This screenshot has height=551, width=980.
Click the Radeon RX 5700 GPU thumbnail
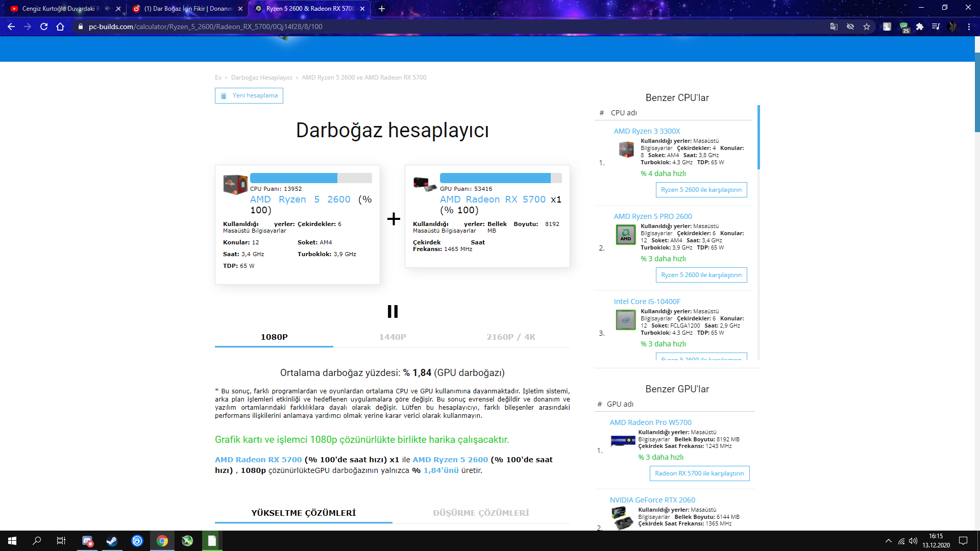pyautogui.click(x=425, y=184)
